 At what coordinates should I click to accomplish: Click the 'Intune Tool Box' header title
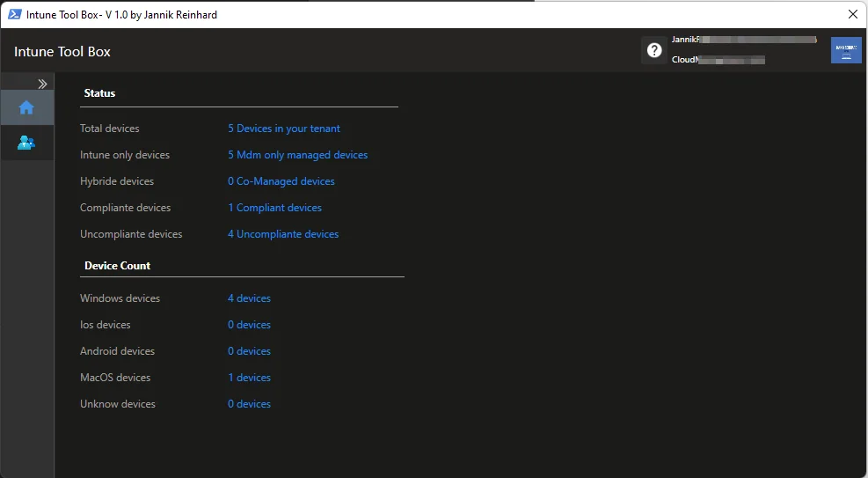(62, 52)
